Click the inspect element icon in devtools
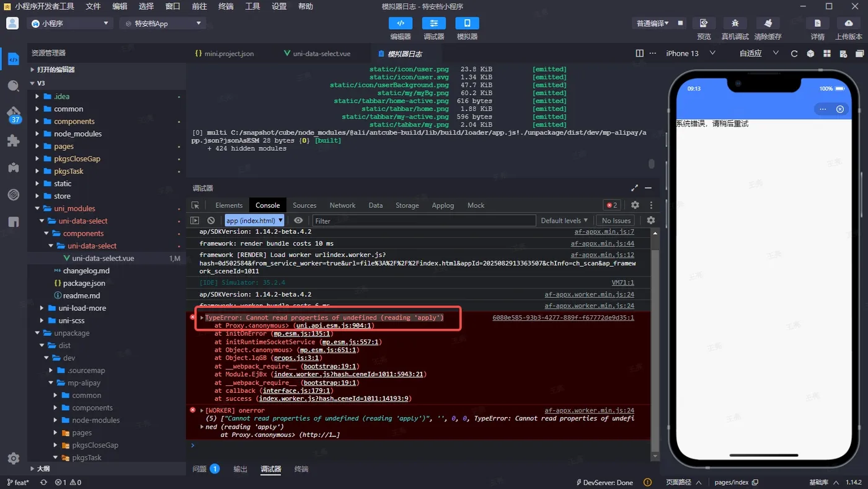Screen dimensions: 868x489 tap(195, 205)
